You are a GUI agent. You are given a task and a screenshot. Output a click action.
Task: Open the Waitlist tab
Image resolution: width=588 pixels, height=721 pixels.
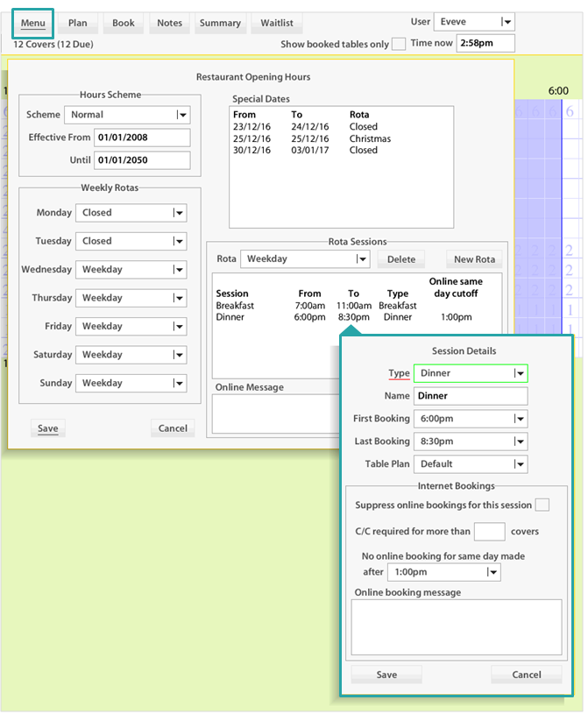pyautogui.click(x=277, y=23)
